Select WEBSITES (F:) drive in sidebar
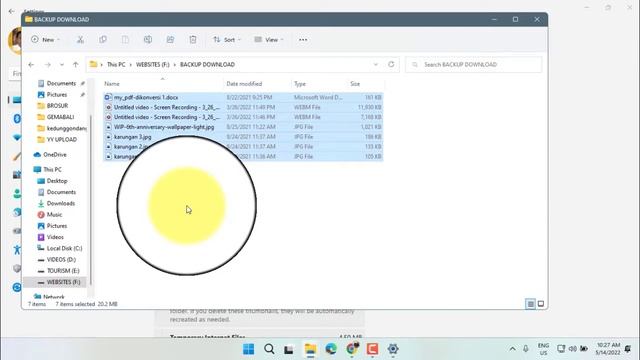 click(x=55, y=282)
